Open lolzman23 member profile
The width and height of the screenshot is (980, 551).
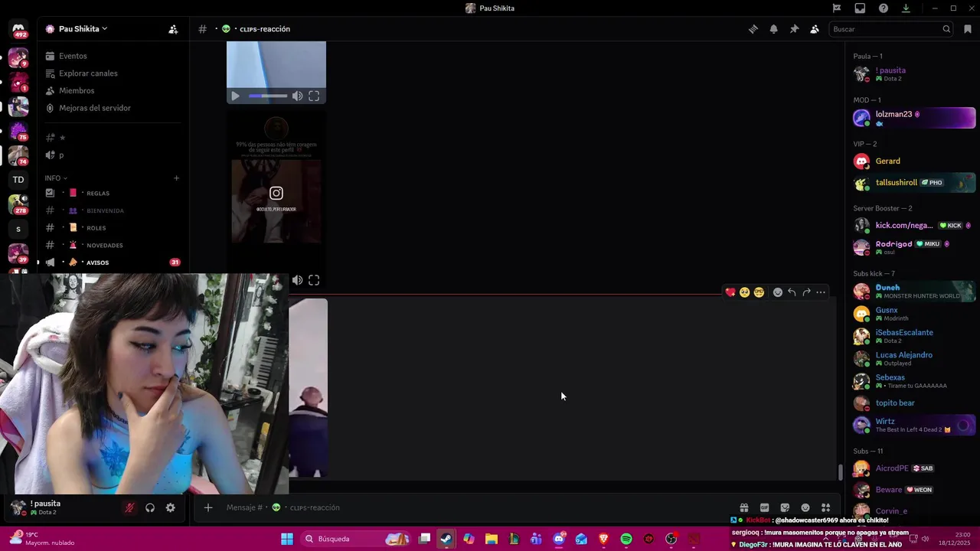click(913, 118)
